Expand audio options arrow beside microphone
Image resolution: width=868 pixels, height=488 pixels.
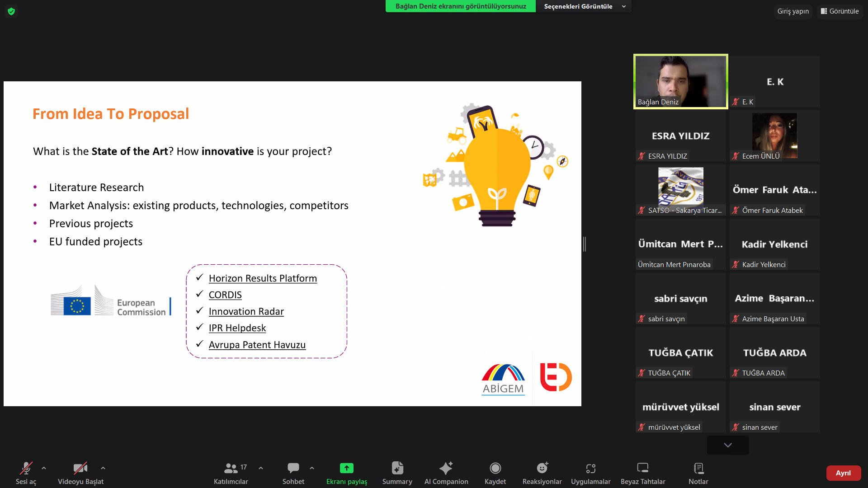(x=44, y=468)
